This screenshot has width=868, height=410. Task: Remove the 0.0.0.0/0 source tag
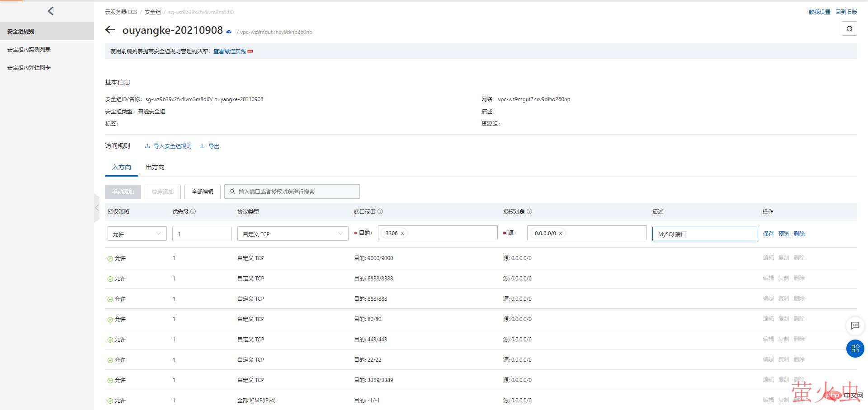point(561,233)
